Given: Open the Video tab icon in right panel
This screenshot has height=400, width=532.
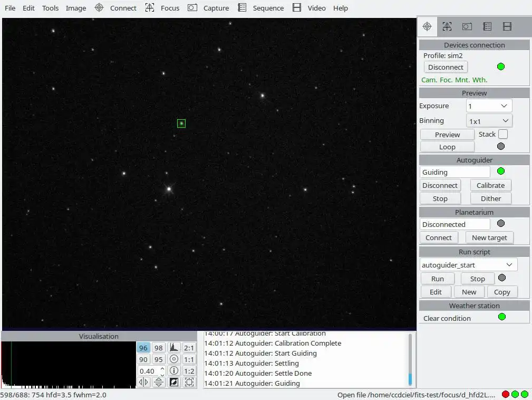Looking at the screenshot, I should (507, 26).
